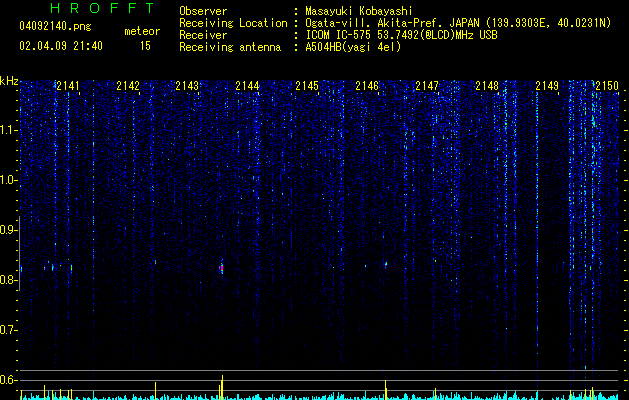Click the 2149 time marker
629x400 pixels.
(547, 85)
